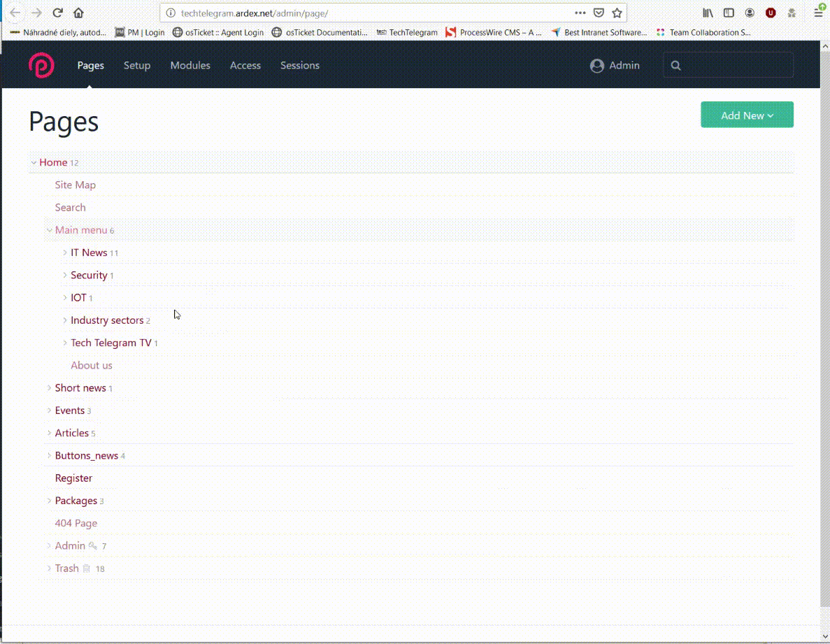The height and width of the screenshot is (644, 830).
Task: Go to browser home page
Action: coord(78,13)
